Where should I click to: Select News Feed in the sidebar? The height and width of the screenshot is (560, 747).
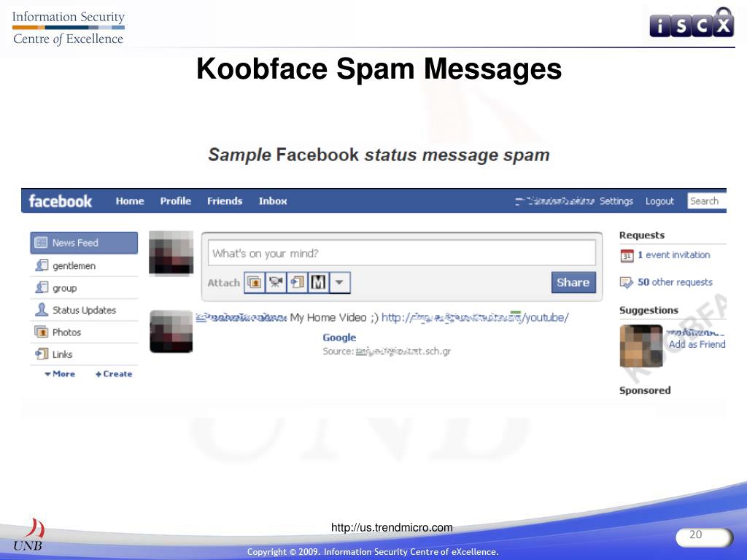pyautogui.click(x=84, y=243)
